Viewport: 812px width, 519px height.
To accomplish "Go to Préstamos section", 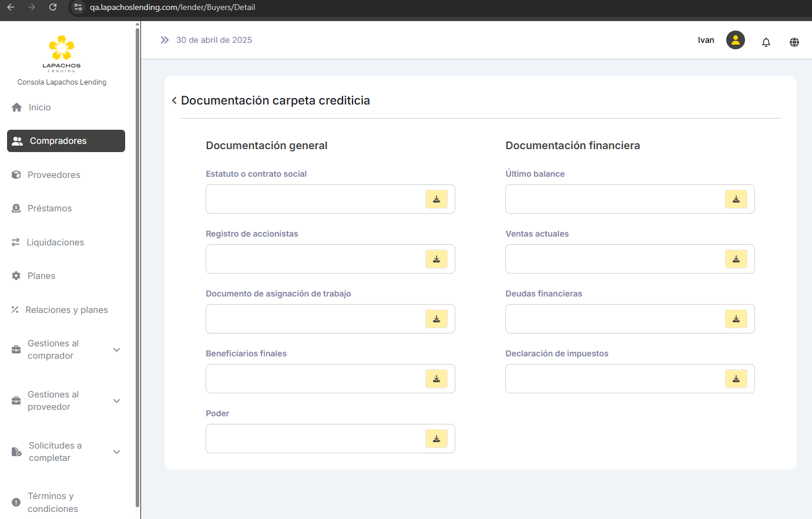I will [x=49, y=208].
